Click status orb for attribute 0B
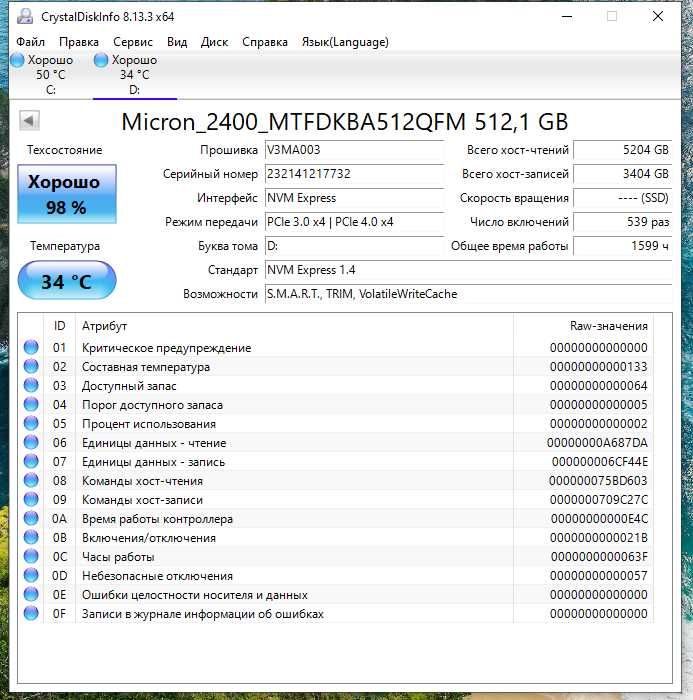This screenshot has height=700, width=693. point(31,538)
